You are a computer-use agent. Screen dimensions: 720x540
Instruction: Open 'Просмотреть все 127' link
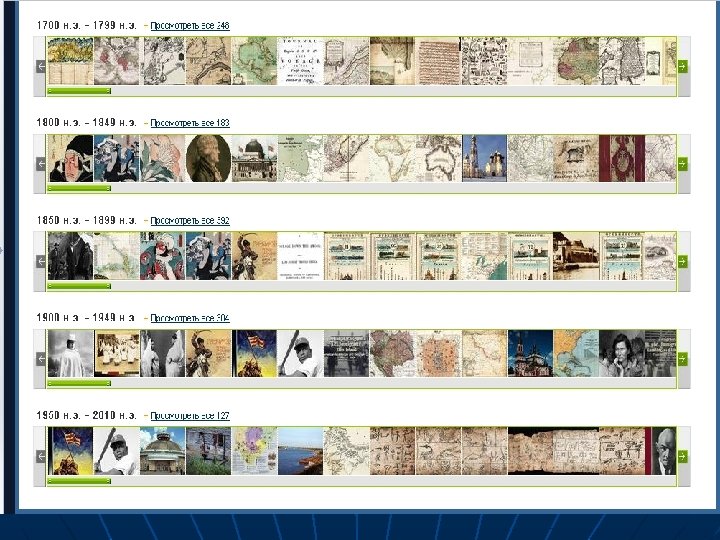(x=190, y=416)
